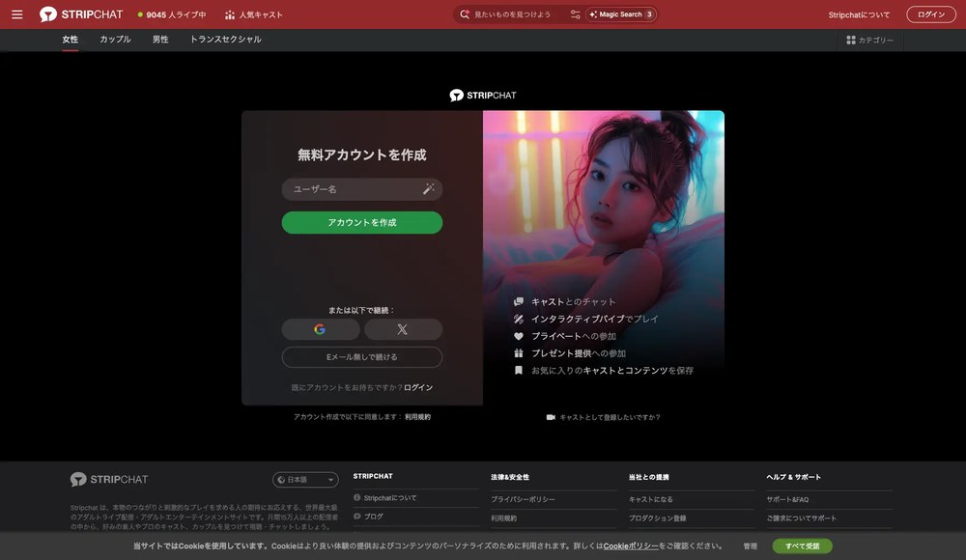Click the chat bubble icon beside キャストとのチャット
Viewport: 966px width, 560px height.
(519, 302)
